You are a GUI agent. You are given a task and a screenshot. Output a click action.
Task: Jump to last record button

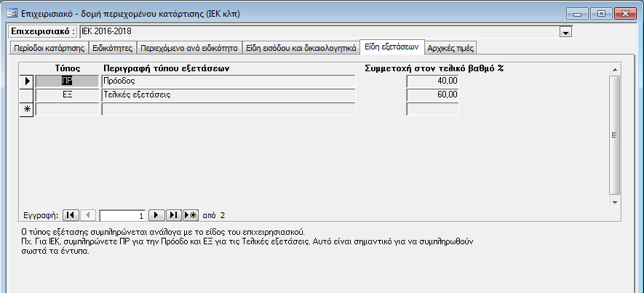click(174, 215)
